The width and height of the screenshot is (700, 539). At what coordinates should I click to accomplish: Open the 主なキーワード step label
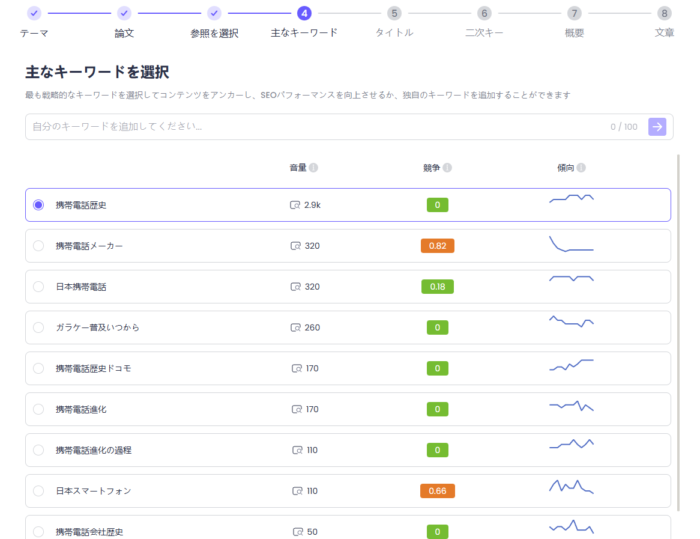pyautogui.click(x=304, y=33)
